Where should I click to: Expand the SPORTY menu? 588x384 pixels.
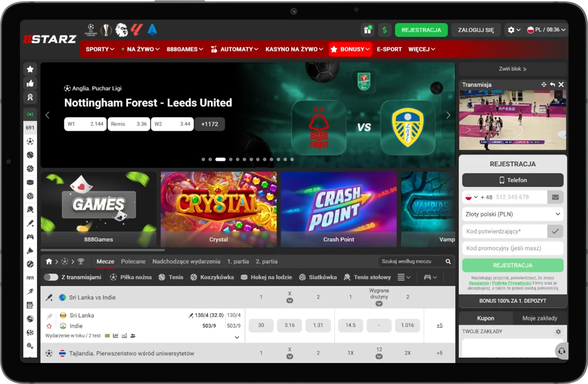(x=100, y=49)
